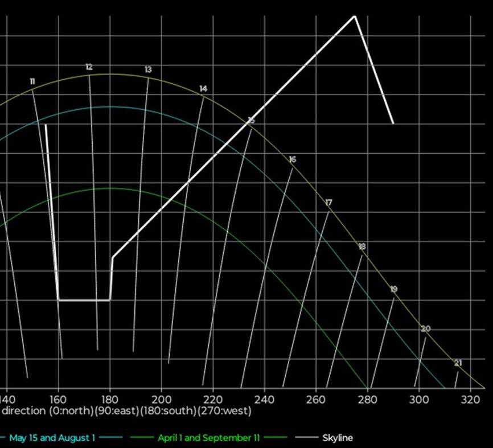Select the hour 17 marker label
Screen dimensions: 493x448
(x=328, y=202)
